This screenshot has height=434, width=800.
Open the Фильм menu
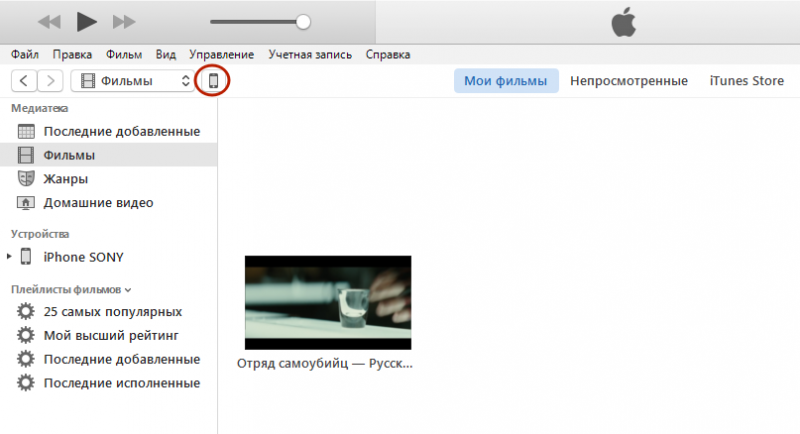(x=124, y=55)
